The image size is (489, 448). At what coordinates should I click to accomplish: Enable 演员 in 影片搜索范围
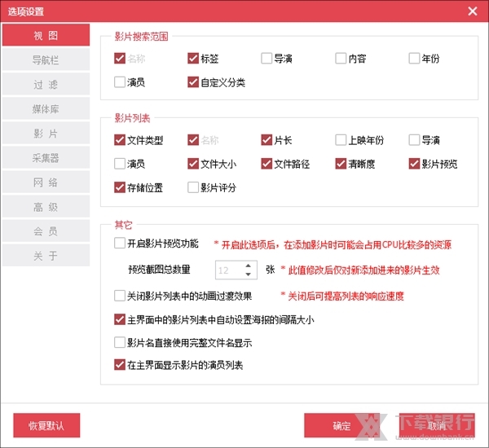click(120, 82)
